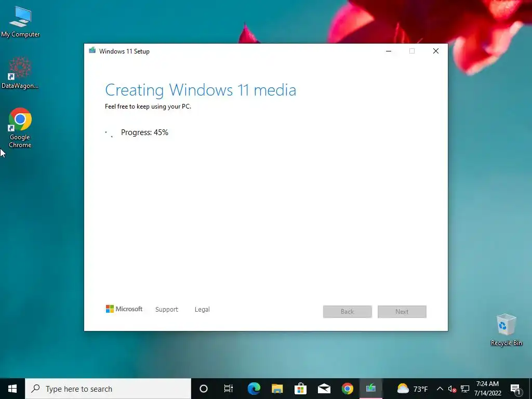Open File Explorer from the taskbar
Viewport: 532px width, 399px height.
pos(277,389)
